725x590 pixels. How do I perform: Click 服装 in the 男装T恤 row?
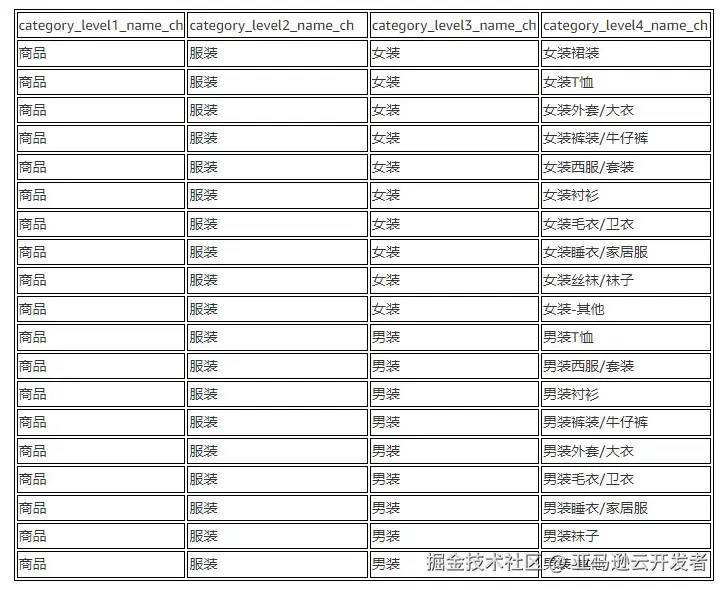[277, 337]
